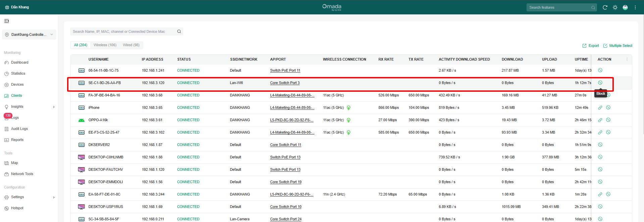644x222 pixels.
Task: Open table column settings dots
Action: [x=627, y=59]
